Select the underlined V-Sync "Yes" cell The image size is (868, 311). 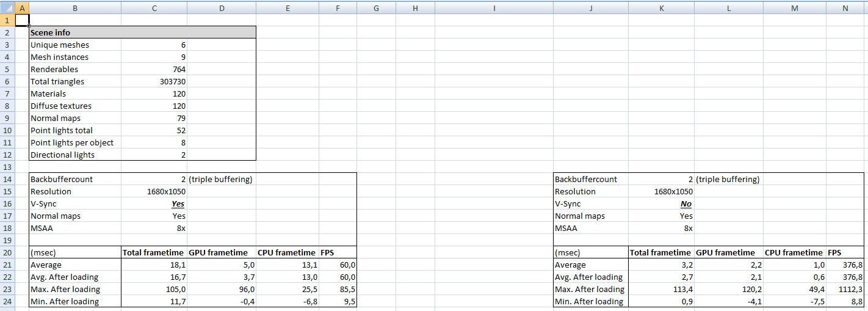click(x=154, y=203)
